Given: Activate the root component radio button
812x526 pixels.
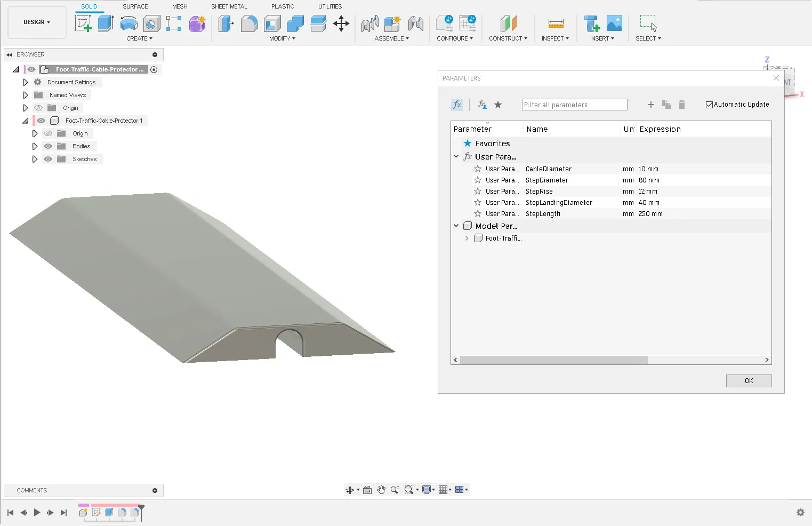Looking at the screenshot, I should tap(154, 69).
